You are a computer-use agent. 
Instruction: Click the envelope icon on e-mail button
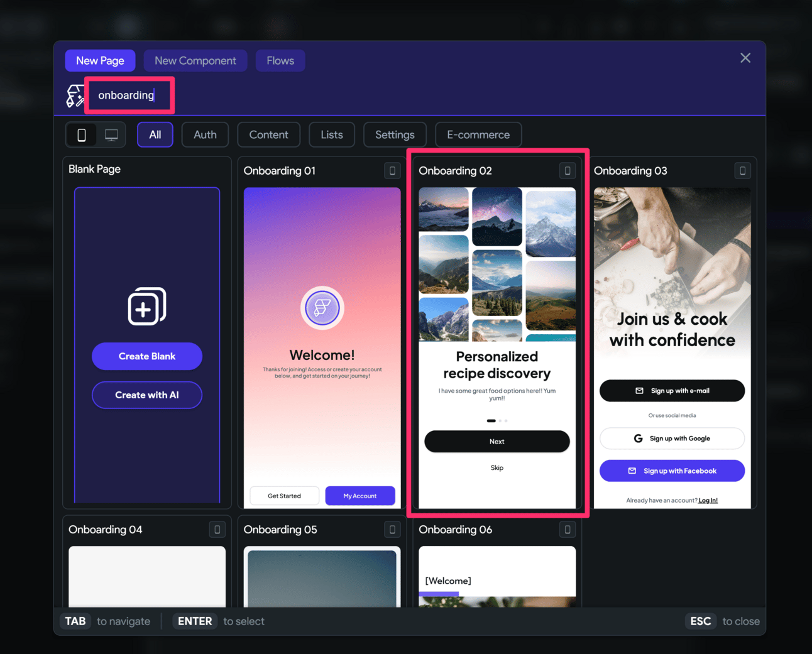(640, 391)
